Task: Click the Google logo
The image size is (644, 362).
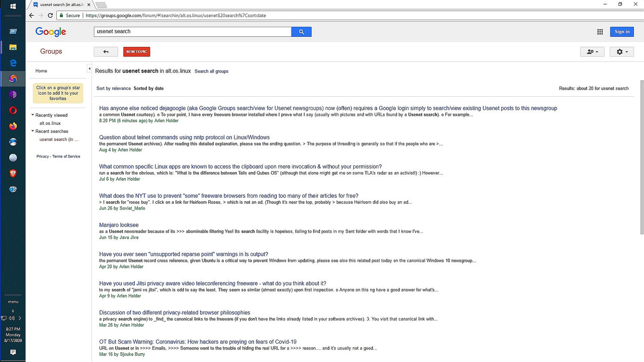Action: point(51,32)
